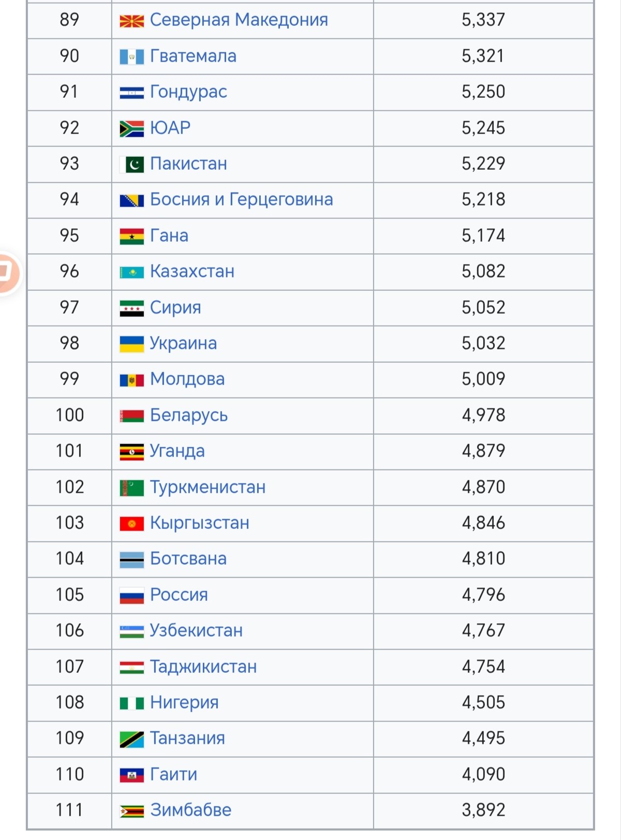Image resolution: width=621 pixels, height=840 pixels.
Task: Click the Tanzania flag icon
Action: (131, 739)
